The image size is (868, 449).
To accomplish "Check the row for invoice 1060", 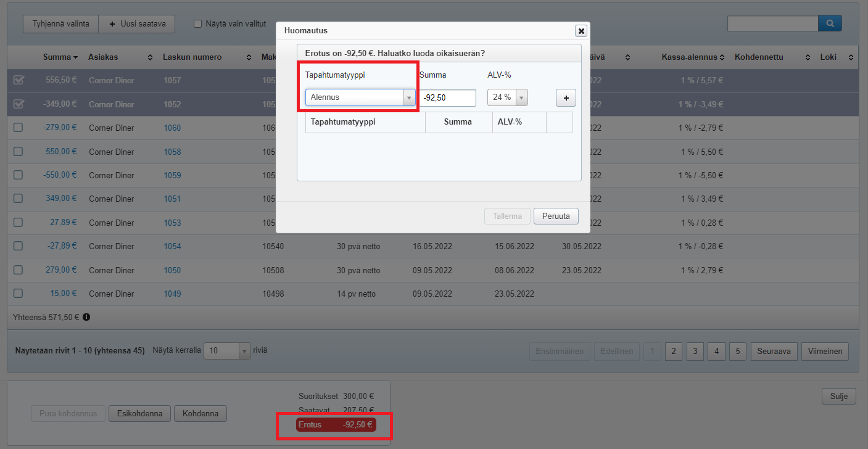I will 18,128.
